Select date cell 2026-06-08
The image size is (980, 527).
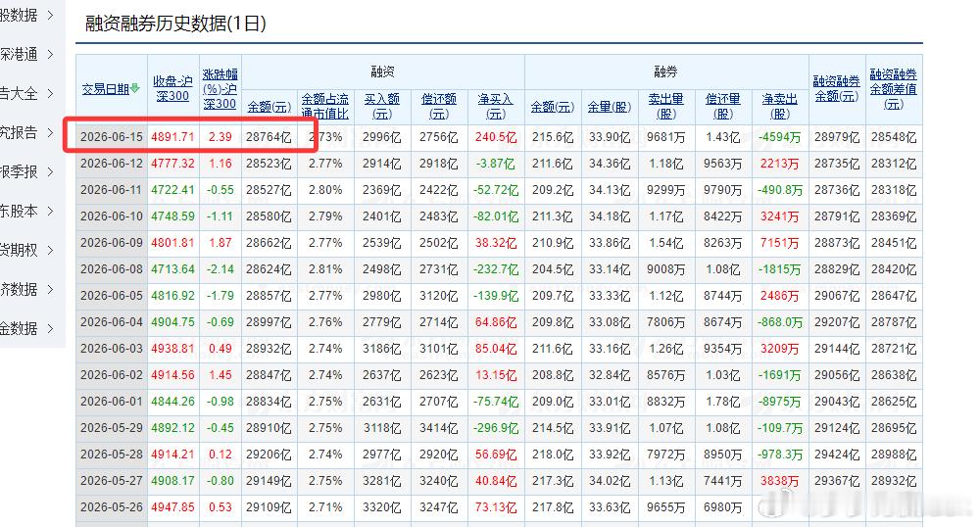pyautogui.click(x=112, y=269)
